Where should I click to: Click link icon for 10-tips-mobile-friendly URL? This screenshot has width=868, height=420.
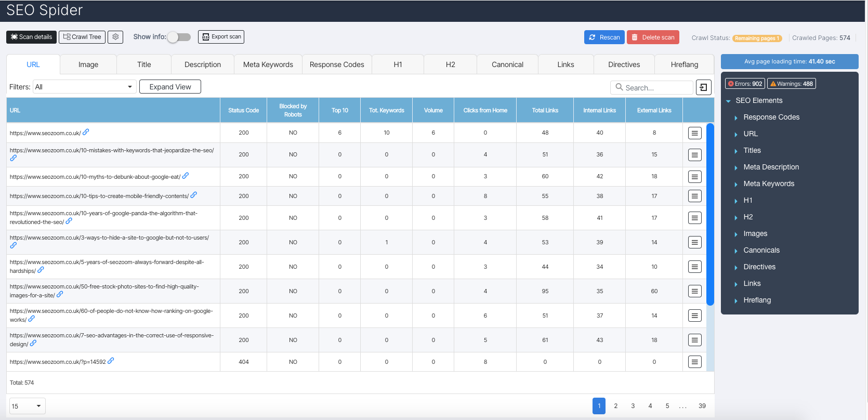[193, 195]
